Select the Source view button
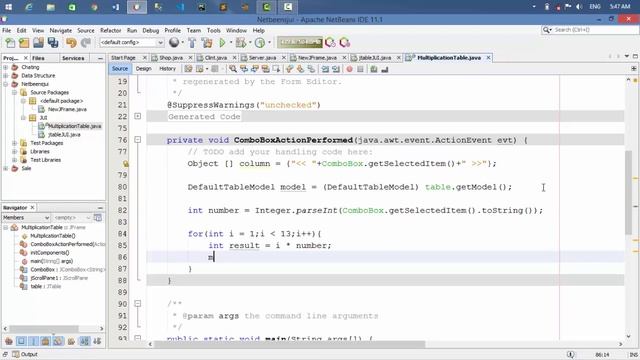The width and height of the screenshot is (640, 360). pos(120,69)
